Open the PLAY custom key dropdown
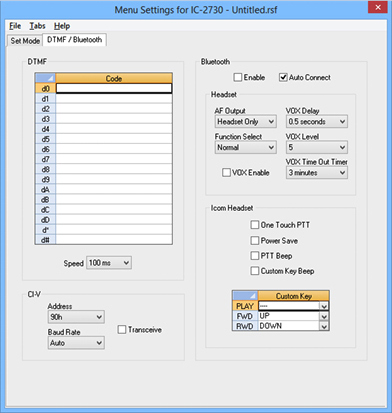 click(x=324, y=306)
